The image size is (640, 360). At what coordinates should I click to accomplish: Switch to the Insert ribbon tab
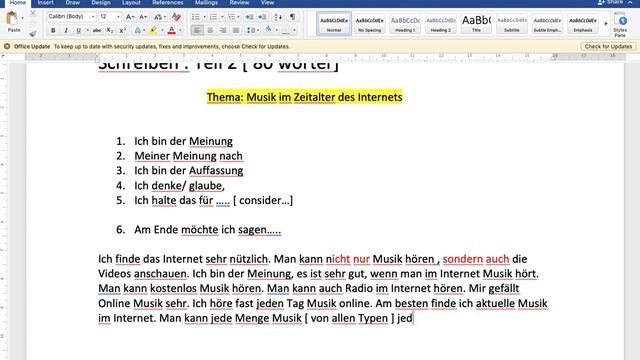[x=45, y=2]
